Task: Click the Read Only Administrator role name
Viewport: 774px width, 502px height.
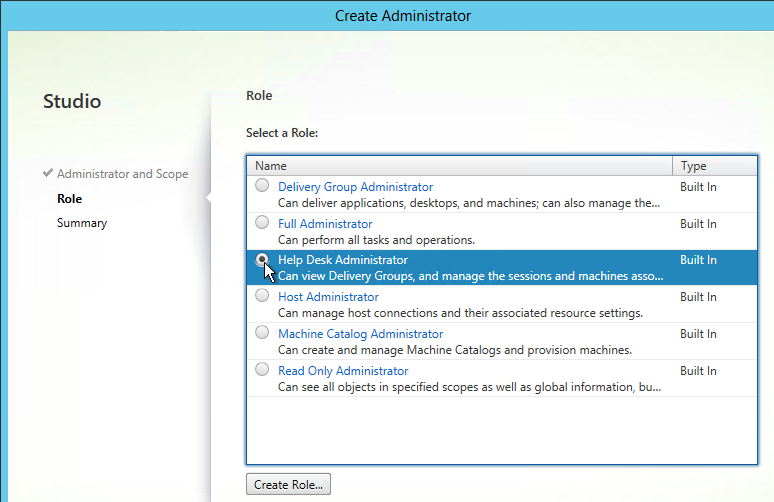Action: (343, 371)
